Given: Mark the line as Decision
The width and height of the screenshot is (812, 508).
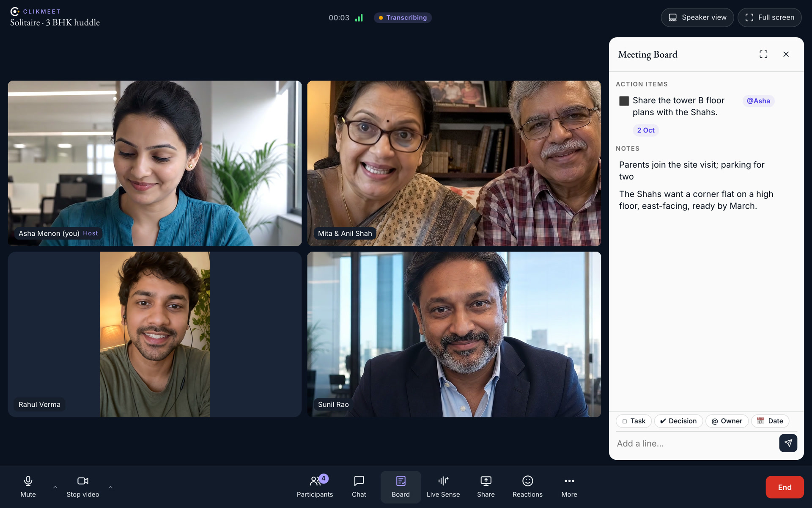Looking at the screenshot, I should 678,421.
